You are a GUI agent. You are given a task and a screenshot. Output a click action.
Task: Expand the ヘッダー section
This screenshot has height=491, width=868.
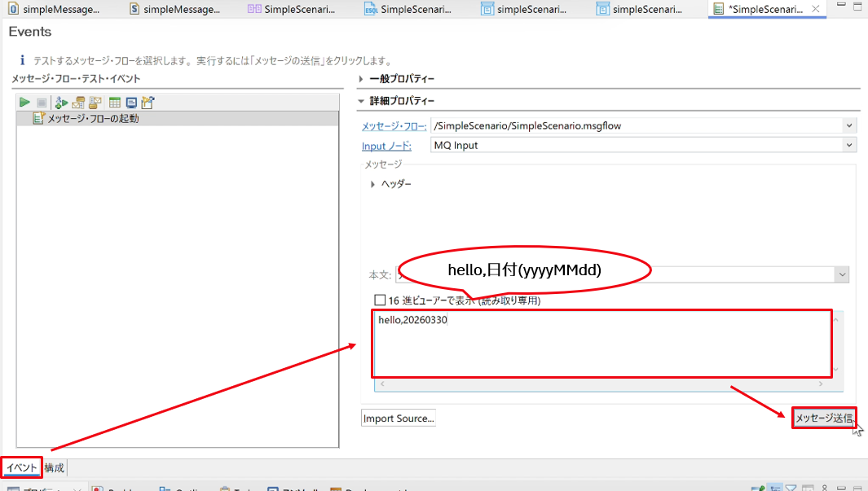372,184
